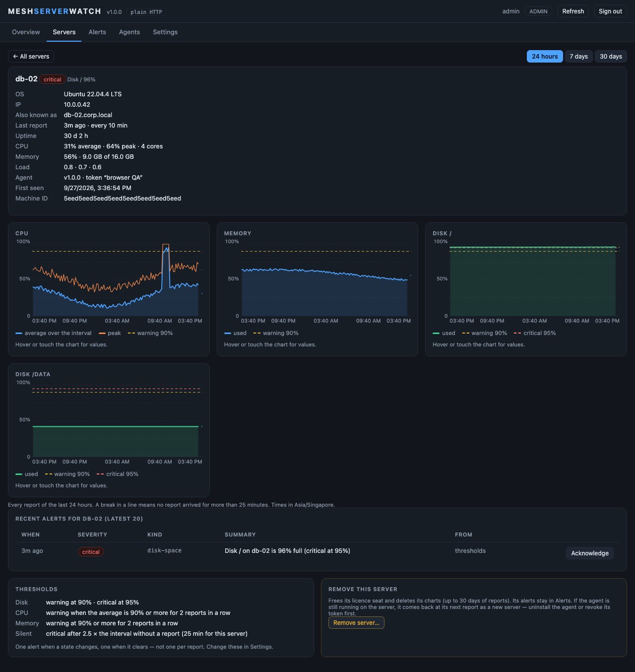The image size is (635, 672).
Task: Click the SEVERITY column header
Action: coord(92,535)
